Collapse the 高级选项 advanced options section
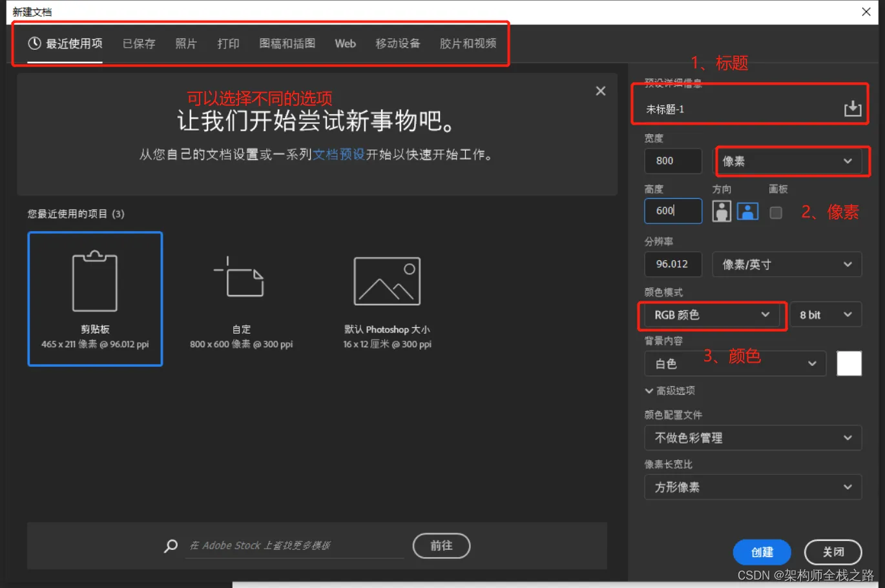 pos(670,390)
